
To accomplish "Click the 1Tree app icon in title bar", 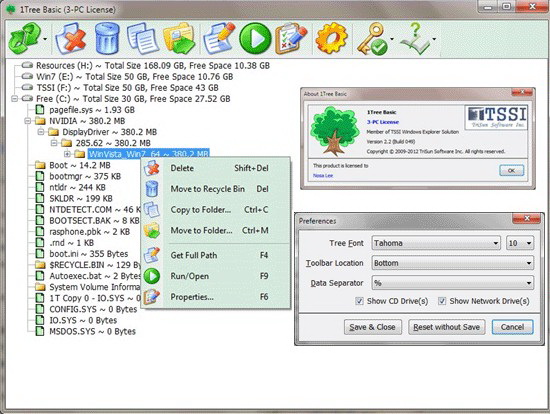I will (x=11, y=9).
